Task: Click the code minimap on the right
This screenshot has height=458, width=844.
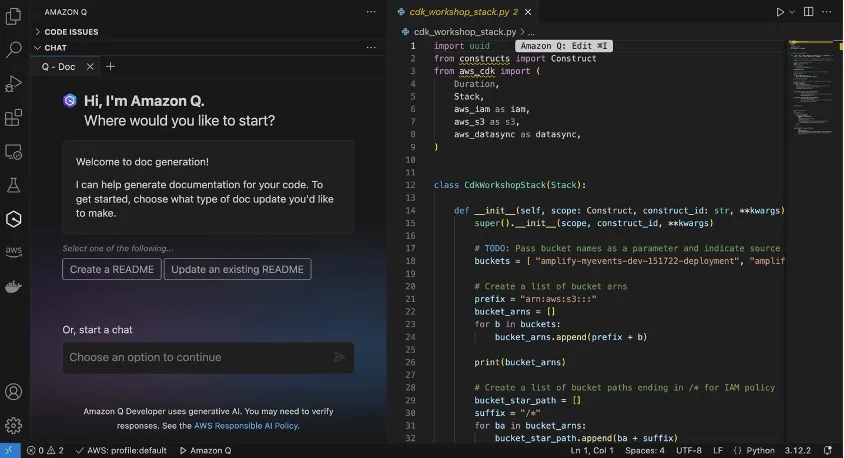Action: tap(812, 89)
